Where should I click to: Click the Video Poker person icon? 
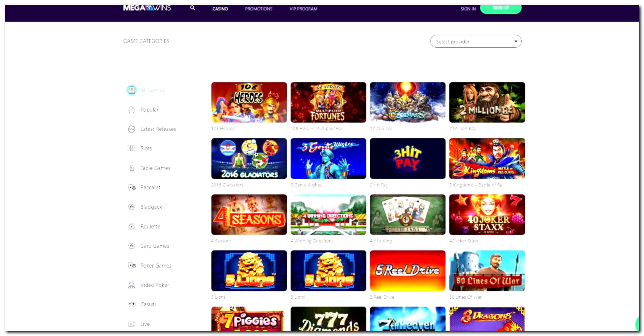132,285
